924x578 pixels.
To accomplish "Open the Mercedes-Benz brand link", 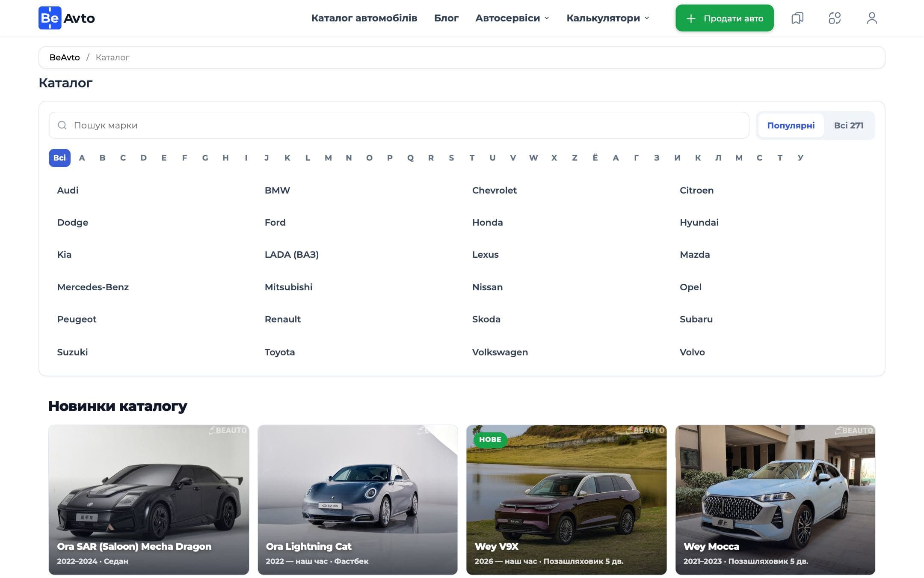I will click(93, 287).
